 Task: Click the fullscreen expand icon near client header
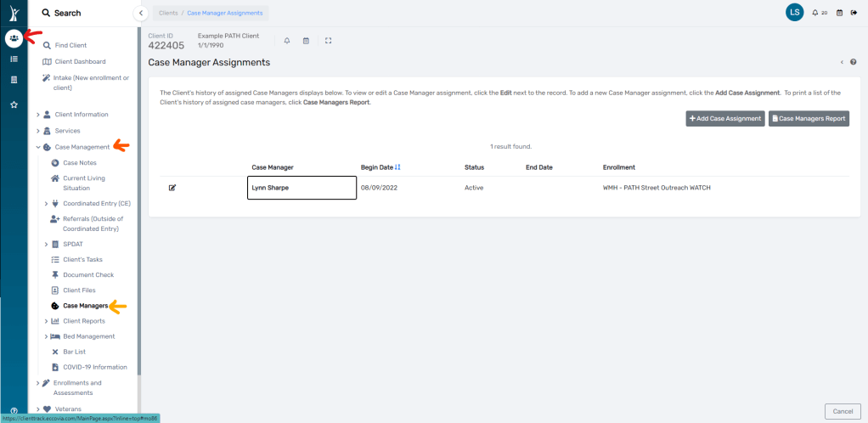point(329,40)
